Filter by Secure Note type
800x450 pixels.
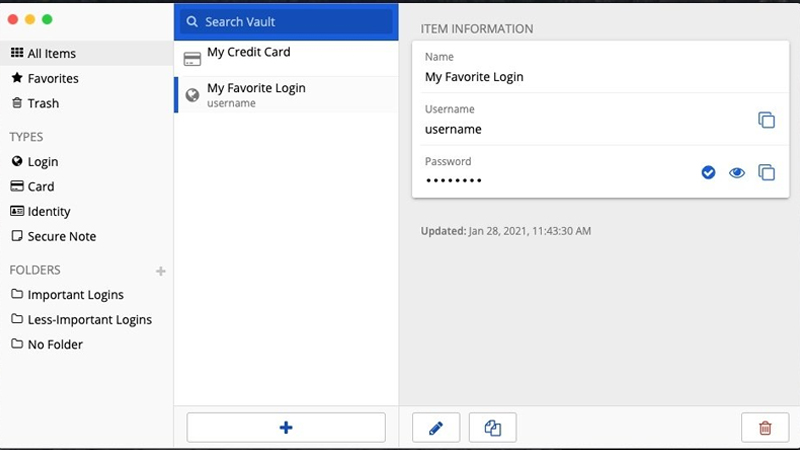[61, 237]
